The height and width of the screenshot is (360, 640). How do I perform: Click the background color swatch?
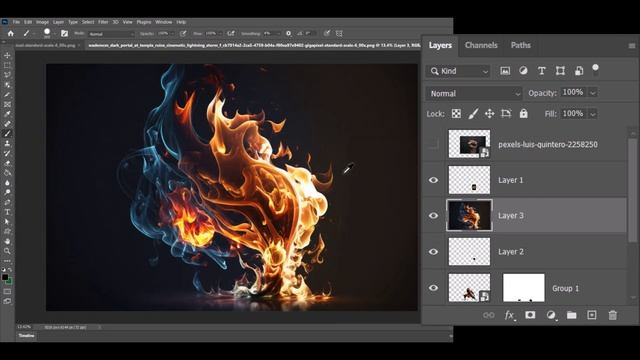coord(9,281)
